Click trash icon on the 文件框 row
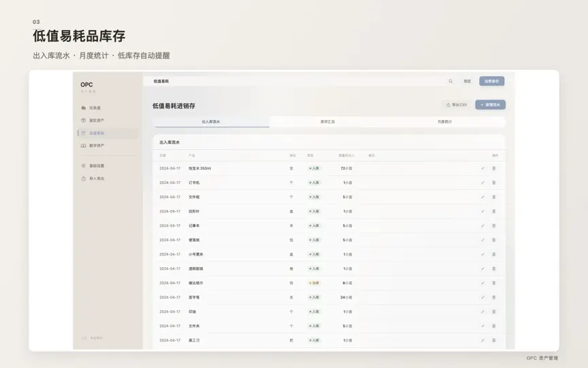 [x=494, y=197]
